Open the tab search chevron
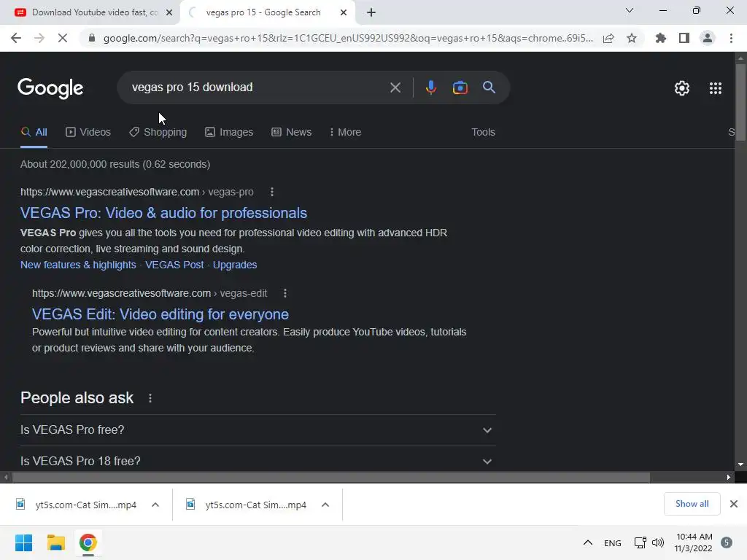 point(630,10)
